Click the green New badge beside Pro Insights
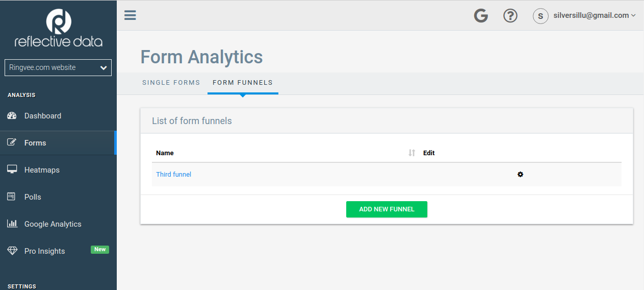The height and width of the screenshot is (290, 644). (100, 250)
